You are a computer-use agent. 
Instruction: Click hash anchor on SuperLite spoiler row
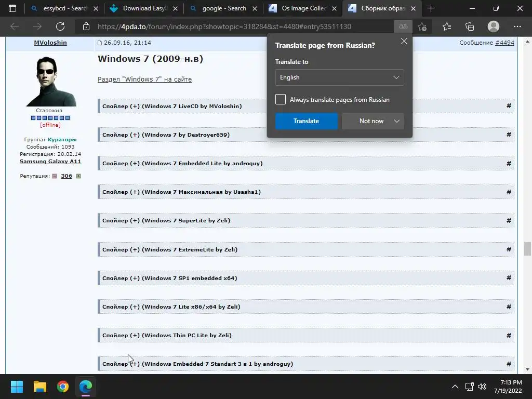[509, 220]
